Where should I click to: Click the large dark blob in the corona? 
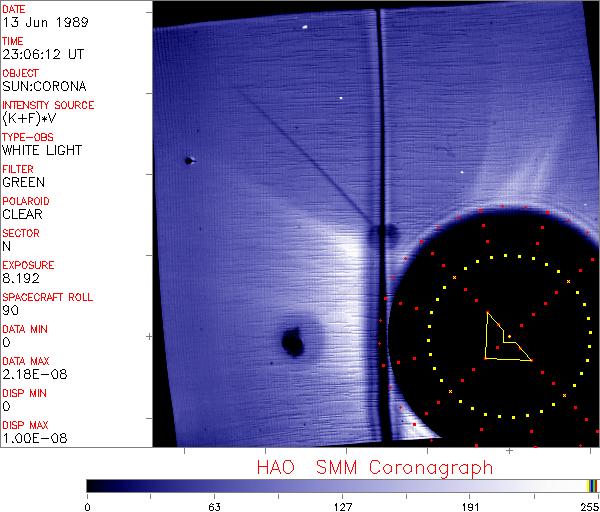[x=294, y=343]
